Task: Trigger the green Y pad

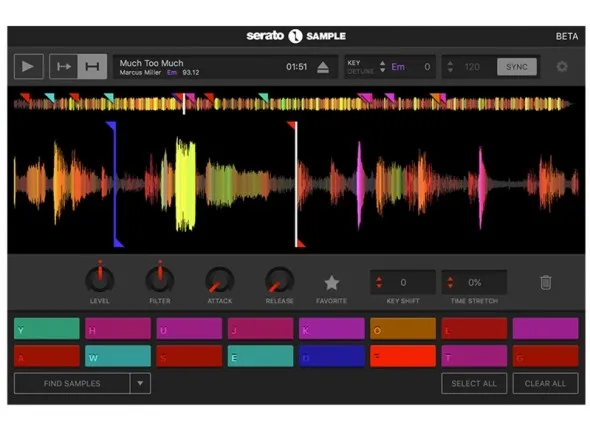Action: pos(47,329)
